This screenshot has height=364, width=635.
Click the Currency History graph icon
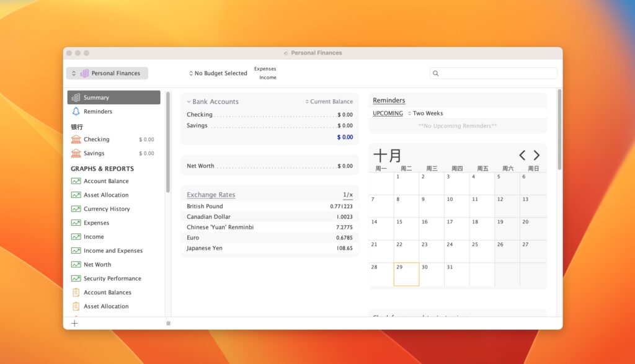(76, 209)
